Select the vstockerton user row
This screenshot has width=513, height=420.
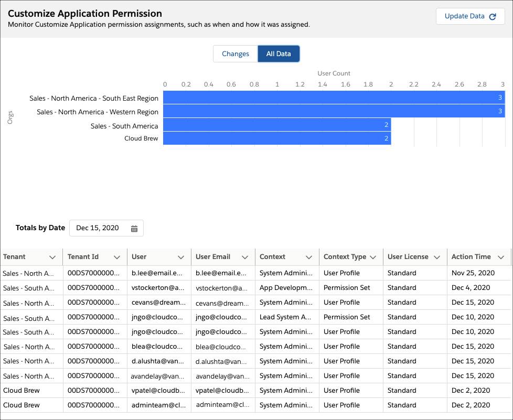256,288
